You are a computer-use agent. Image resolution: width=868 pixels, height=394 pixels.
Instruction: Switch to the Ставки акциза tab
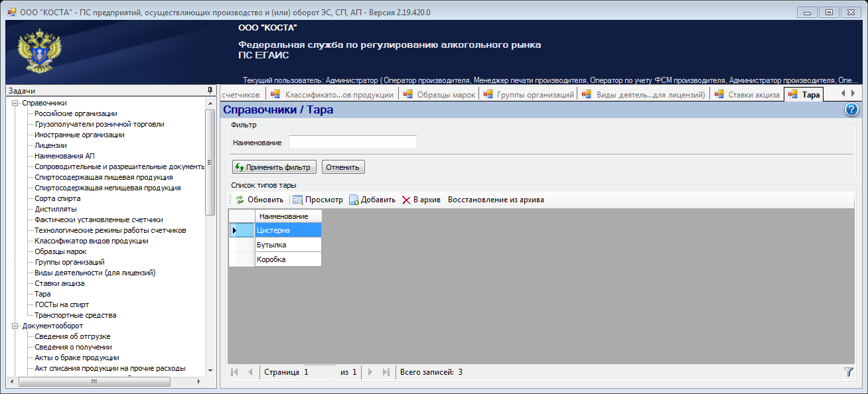(747, 94)
